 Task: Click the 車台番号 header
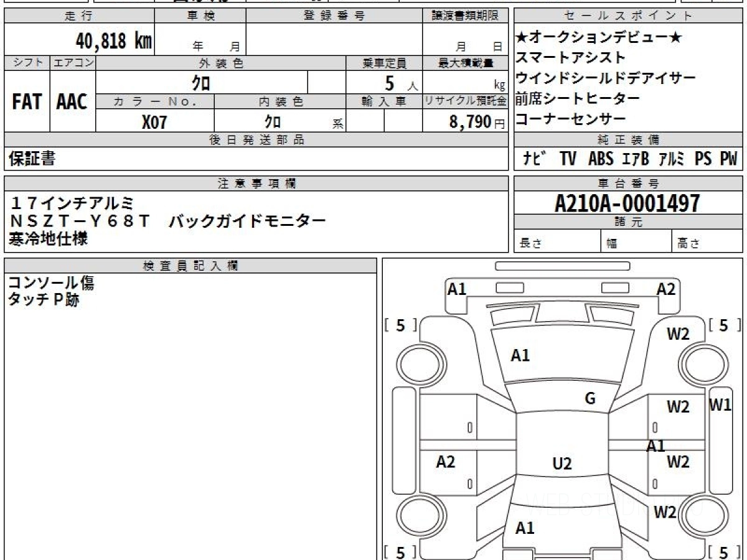[629, 184]
